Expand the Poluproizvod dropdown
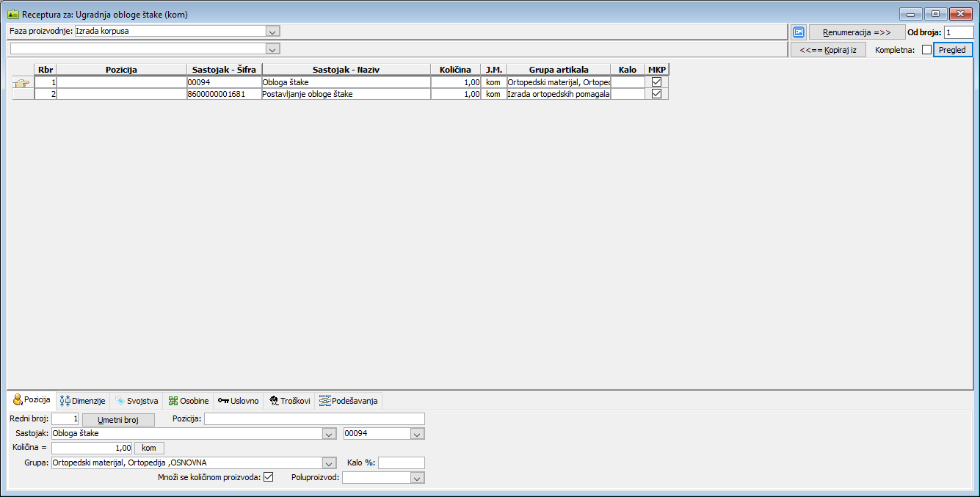980x497 pixels. (417, 478)
